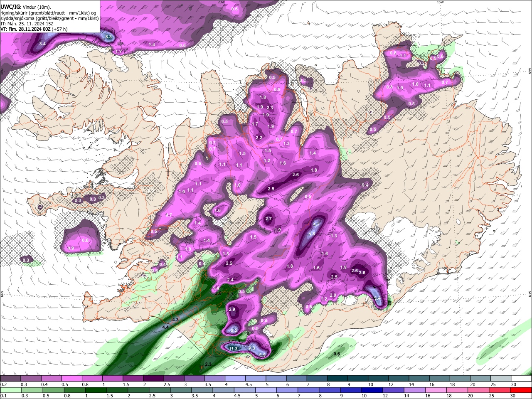532x399 pixels.
Task: Pick the periwinkle swatch labeled 4 in snow scale
Action: [x=235, y=379]
